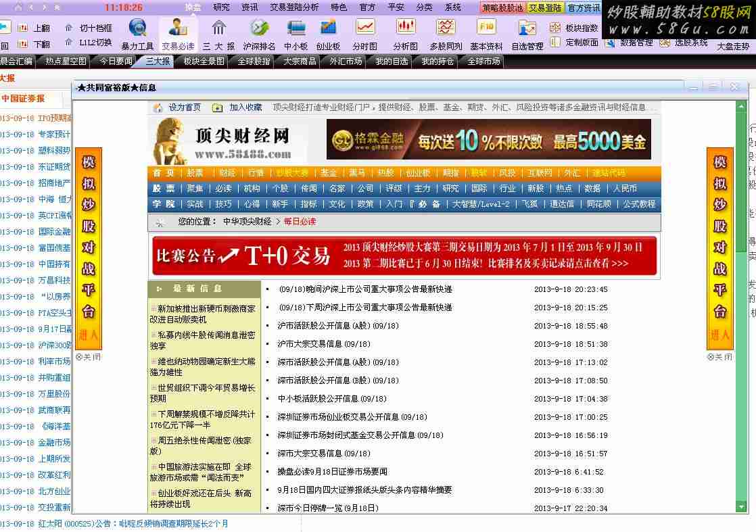Open the 三大报 toolbar building icon
Viewport: 756px width, 532px height.
coord(219,28)
